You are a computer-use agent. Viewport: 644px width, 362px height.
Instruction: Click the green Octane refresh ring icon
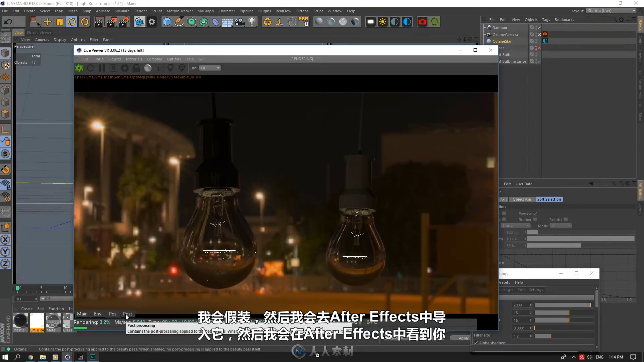pyautogui.click(x=435, y=22)
